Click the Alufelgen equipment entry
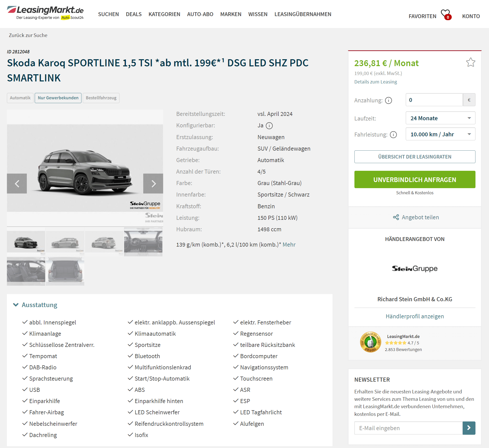 pos(252,424)
